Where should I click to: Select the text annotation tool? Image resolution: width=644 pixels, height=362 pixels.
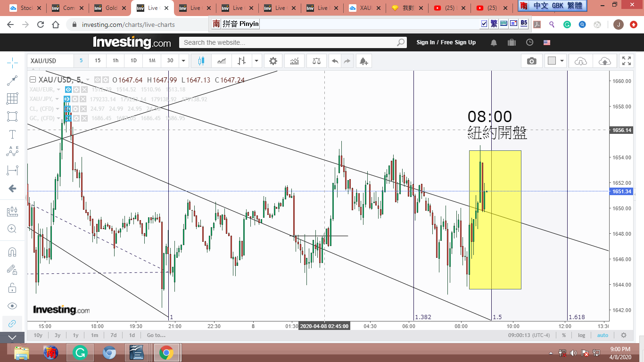click(13, 134)
